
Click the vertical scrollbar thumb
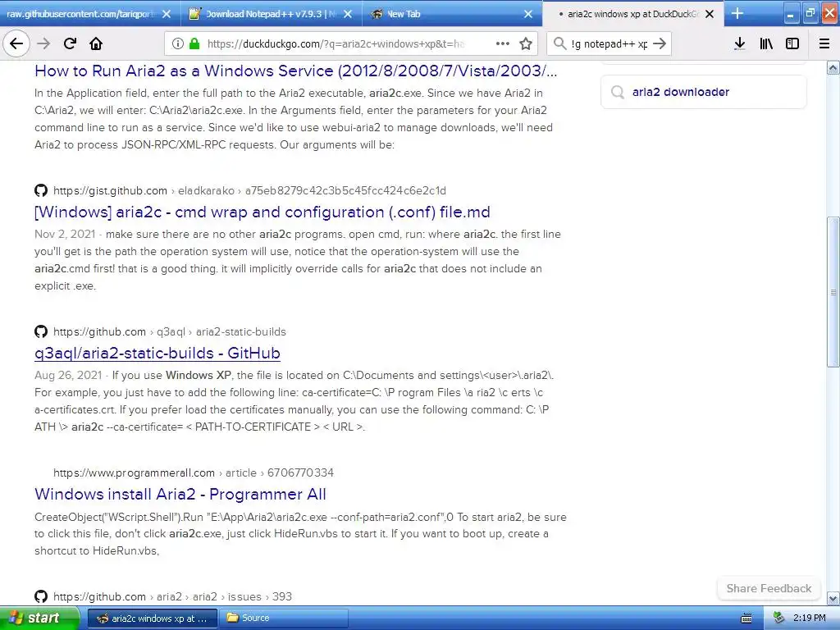coord(833,292)
